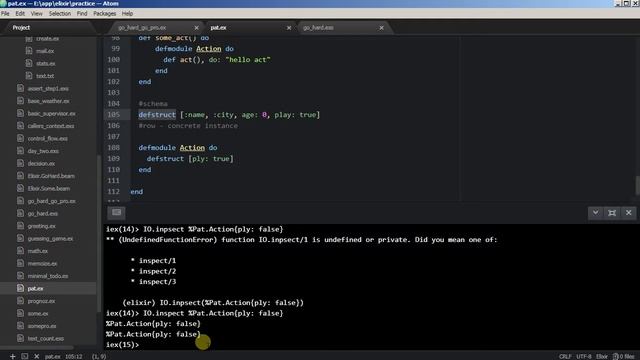Click file icon next to Elixir.GoHard.beam
Screen dimensions: 640x360
coord(20,176)
